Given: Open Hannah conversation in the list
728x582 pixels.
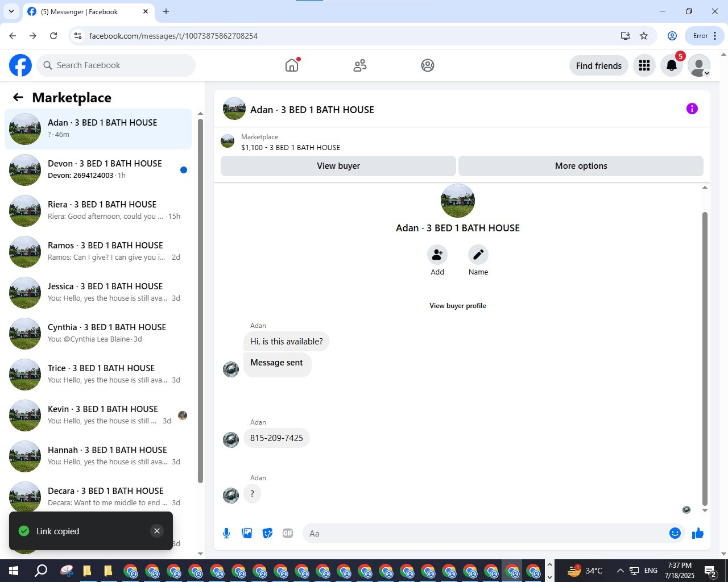Looking at the screenshot, I should coord(98,456).
